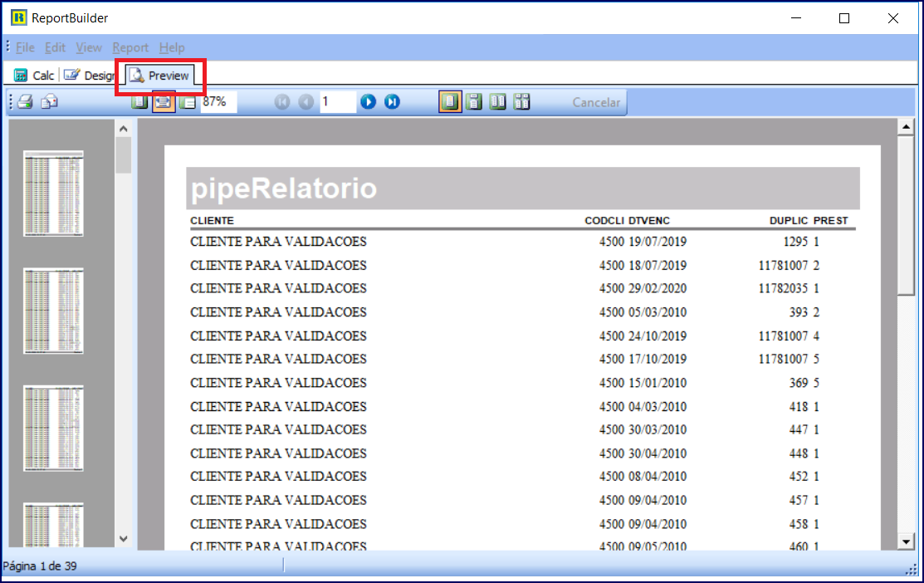This screenshot has width=924, height=583.
Task: Click duplicate number 458
Action: tap(799, 524)
